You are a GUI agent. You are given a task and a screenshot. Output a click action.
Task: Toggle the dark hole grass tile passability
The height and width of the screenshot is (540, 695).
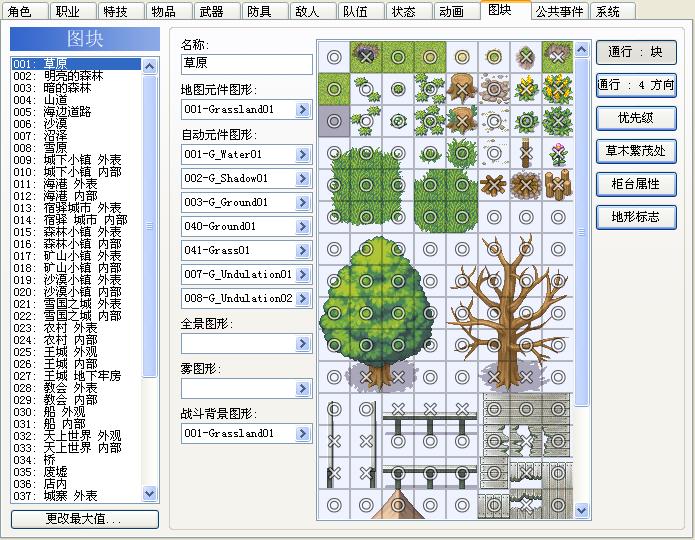[x=366, y=57]
